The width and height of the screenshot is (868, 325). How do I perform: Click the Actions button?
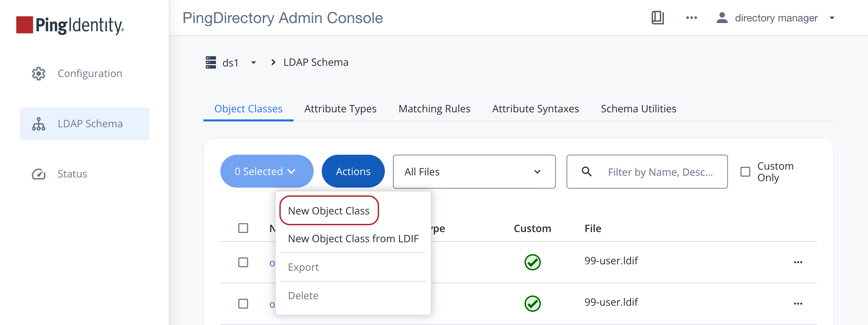point(353,171)
